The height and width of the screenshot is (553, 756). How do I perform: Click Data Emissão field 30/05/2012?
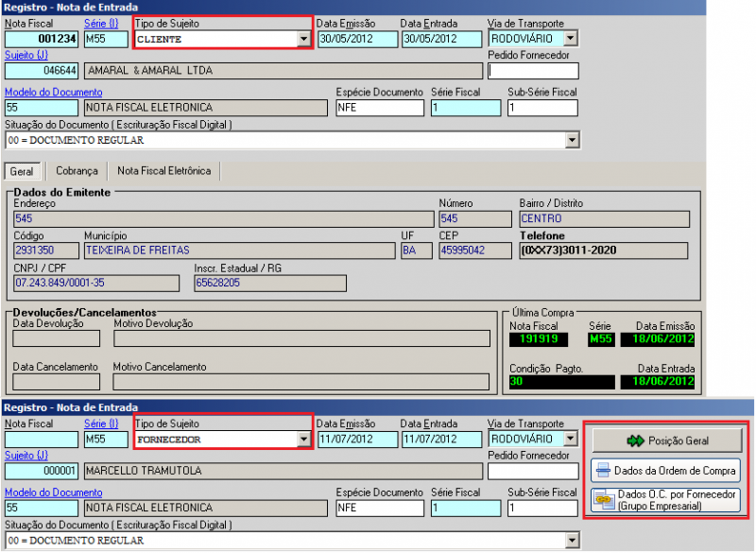click(x=358, y=39)
